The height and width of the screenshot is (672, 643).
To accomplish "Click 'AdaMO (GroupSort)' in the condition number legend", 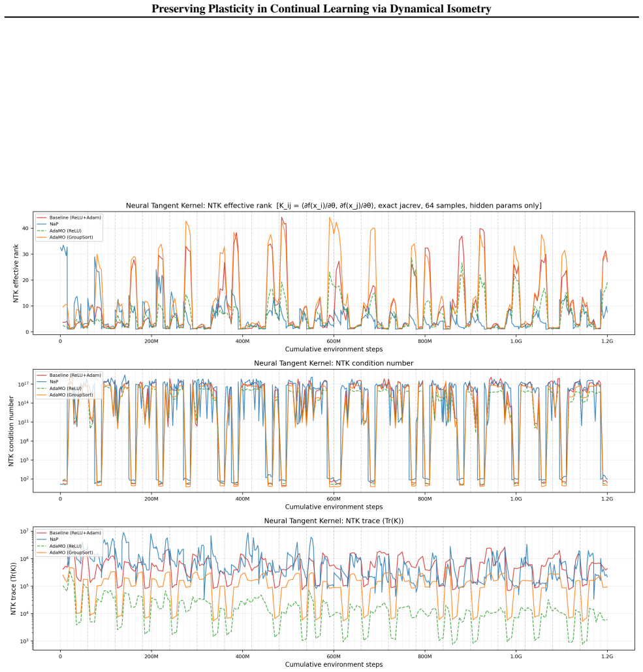I will pos(71,395).
